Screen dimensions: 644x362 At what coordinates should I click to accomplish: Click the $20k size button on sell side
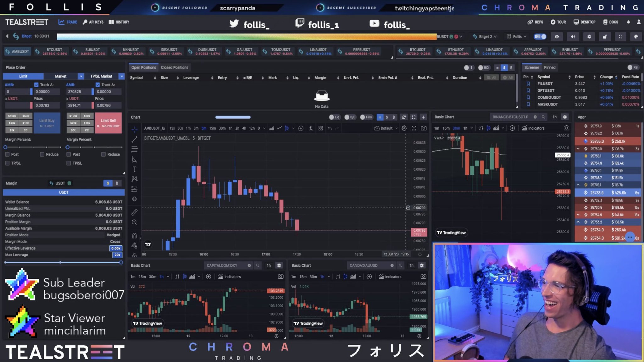pos(73,123)
